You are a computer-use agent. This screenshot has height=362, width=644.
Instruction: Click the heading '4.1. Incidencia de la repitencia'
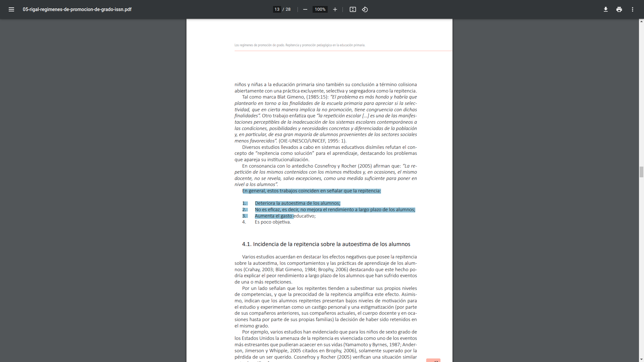point(326,244)
